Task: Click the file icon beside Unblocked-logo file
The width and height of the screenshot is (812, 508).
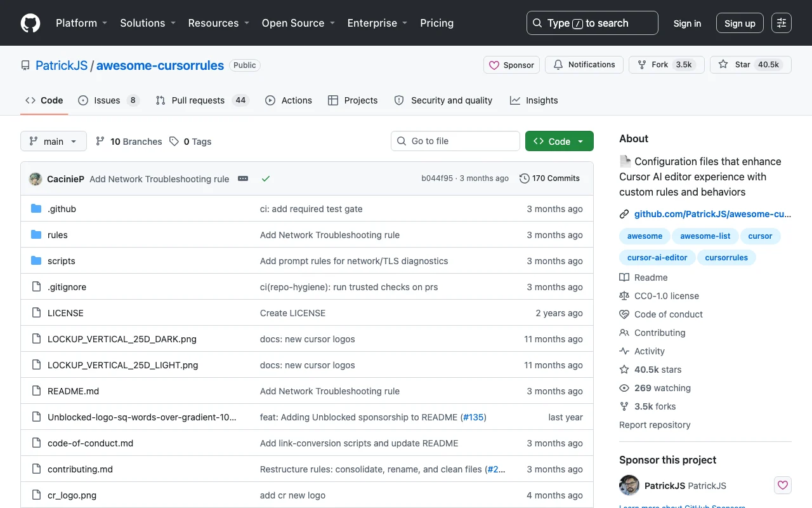Action: [x=36, y=417]
